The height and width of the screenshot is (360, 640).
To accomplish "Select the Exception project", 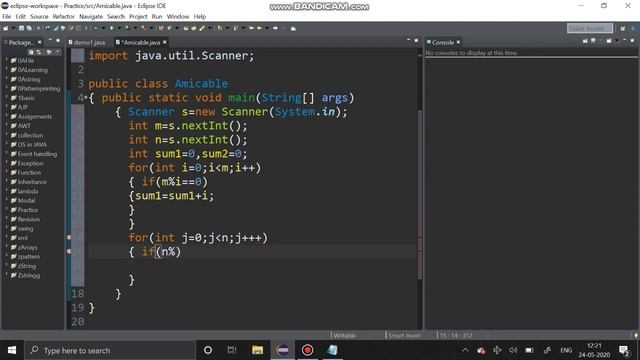I will click(x=30, y=163).
